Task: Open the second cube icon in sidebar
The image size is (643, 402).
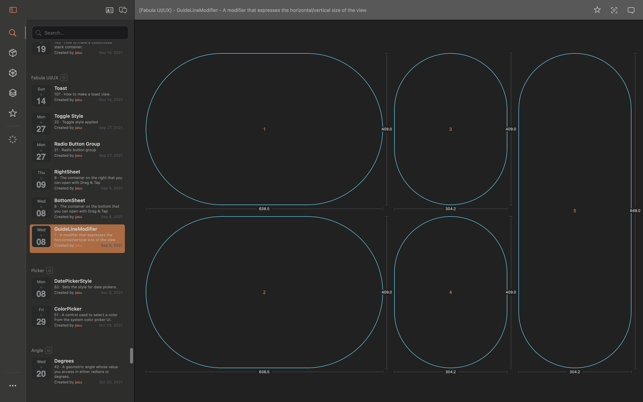Action: pyautogui.click(x=13, y=73)
